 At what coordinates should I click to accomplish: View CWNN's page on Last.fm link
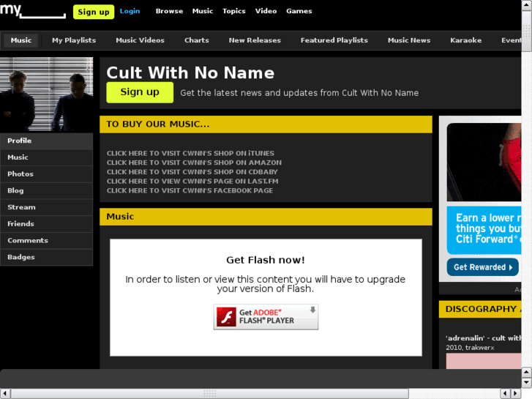coord(192,182)
